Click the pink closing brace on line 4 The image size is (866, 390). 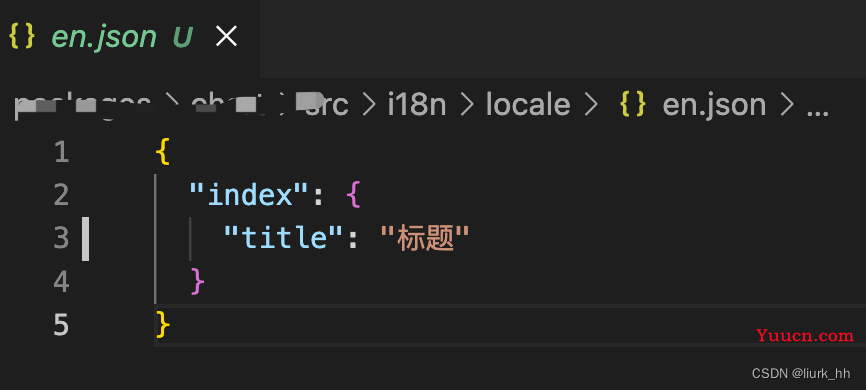point(198,282)
